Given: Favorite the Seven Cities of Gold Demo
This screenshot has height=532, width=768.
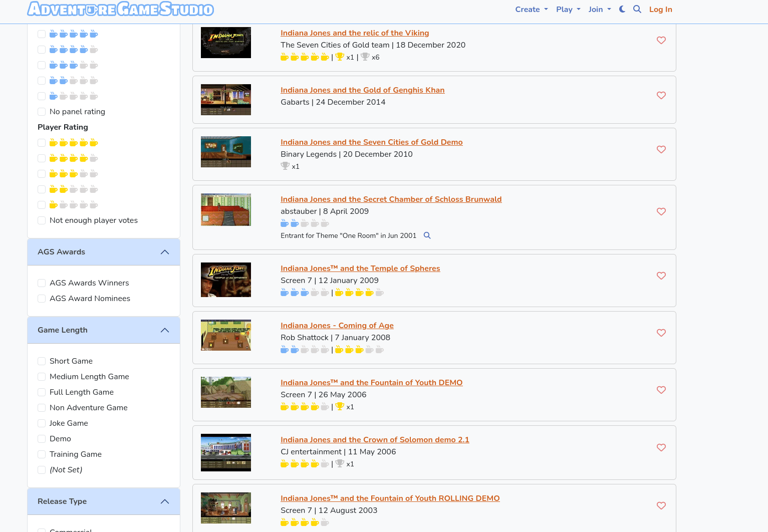Looking at the screenshot, I should point(661,149).
